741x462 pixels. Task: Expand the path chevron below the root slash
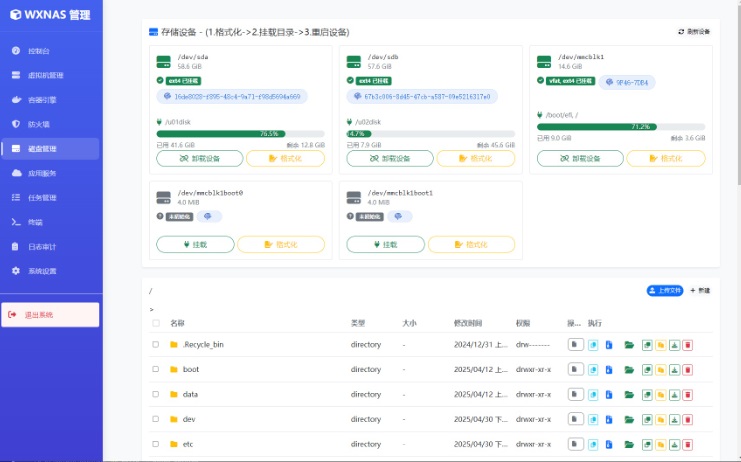tap(152, 309)
